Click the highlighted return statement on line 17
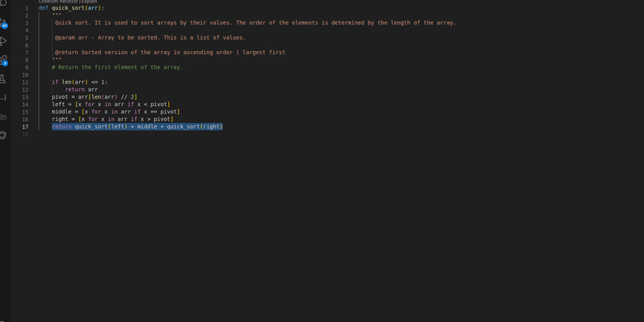 [137, 127]
